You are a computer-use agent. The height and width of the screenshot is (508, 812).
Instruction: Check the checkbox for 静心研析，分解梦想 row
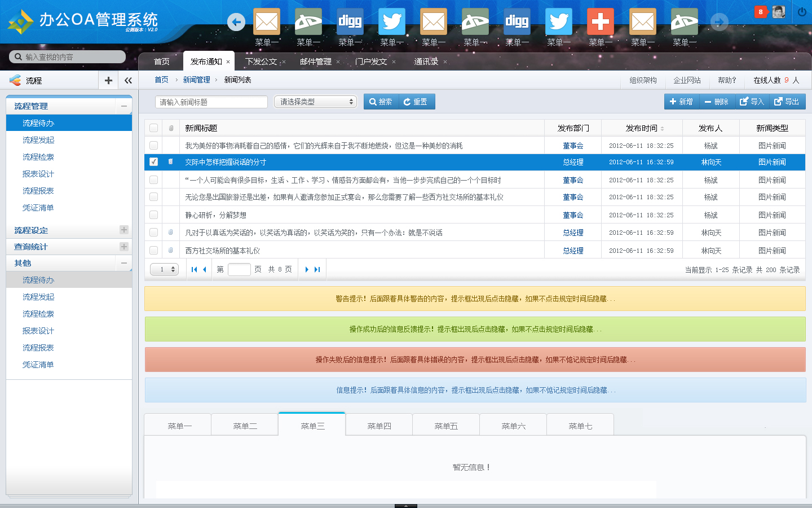(x=153, y=214)
